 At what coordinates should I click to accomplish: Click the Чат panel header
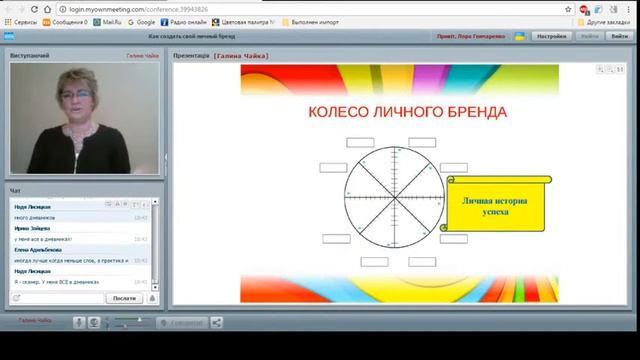[x=16, y=191]
